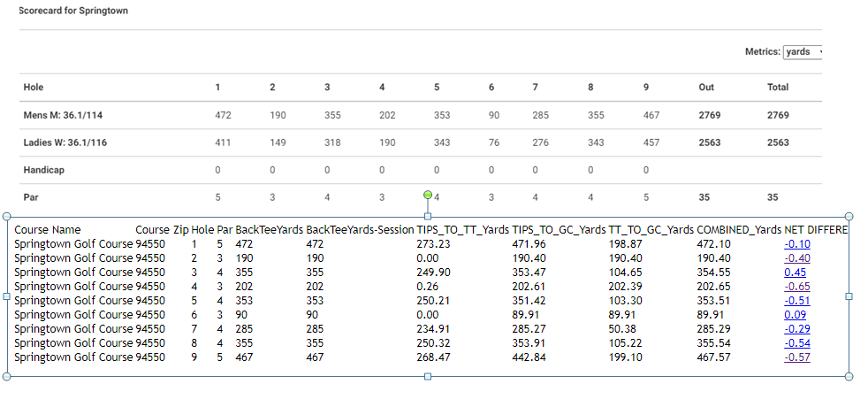This screenshot has width=868, height=407.
Task: Select the 268.47 cell
Action: click(433, 357)
